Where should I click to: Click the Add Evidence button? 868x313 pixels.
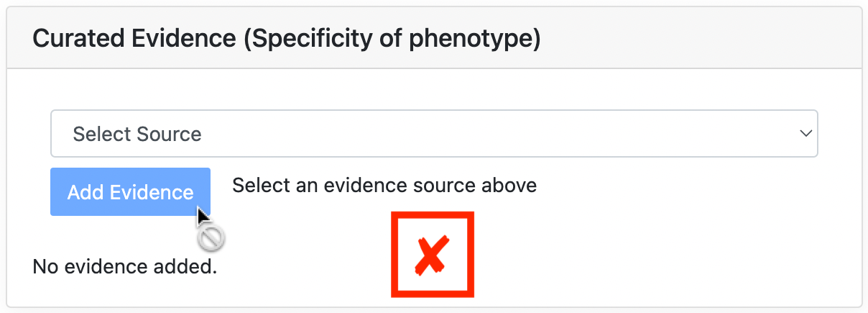tap(130, 192)
